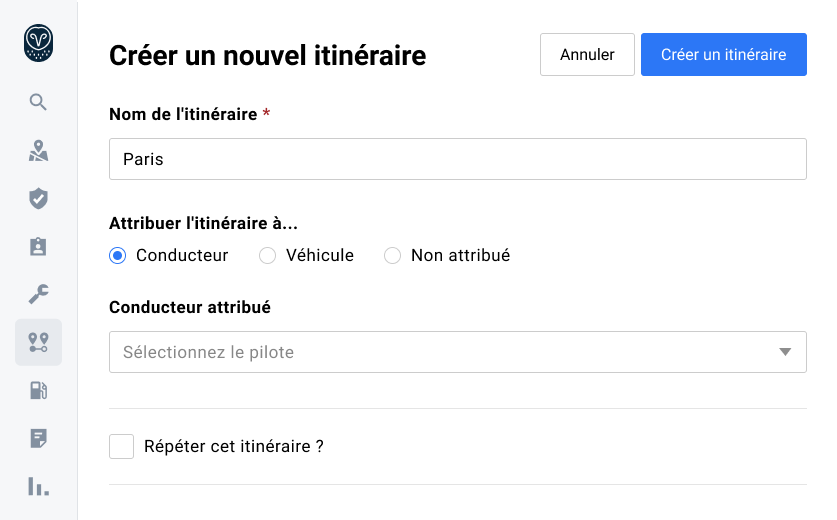837x520 pixels.
Task: Select the Non attribué radio option
Action: (x=392, y=256)
